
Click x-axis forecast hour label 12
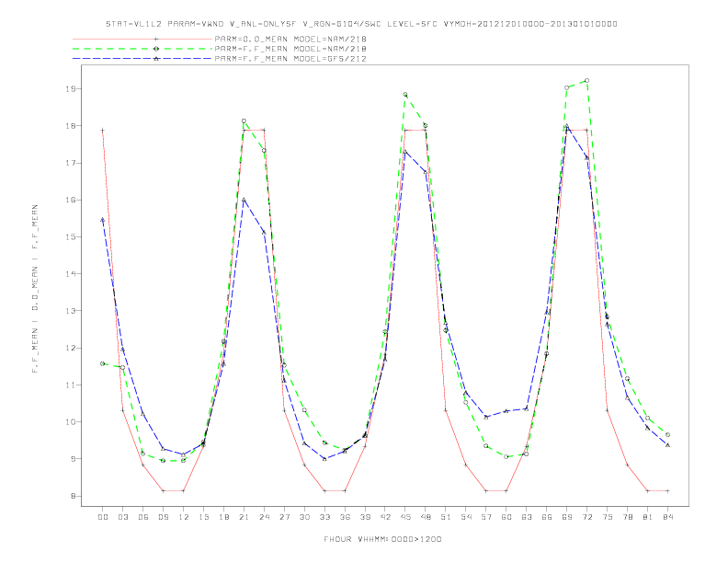(x=184, y=517)
